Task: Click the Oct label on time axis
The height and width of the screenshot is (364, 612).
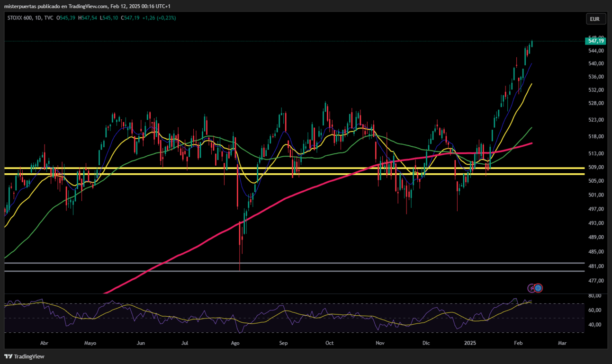Action: point(330,343)
